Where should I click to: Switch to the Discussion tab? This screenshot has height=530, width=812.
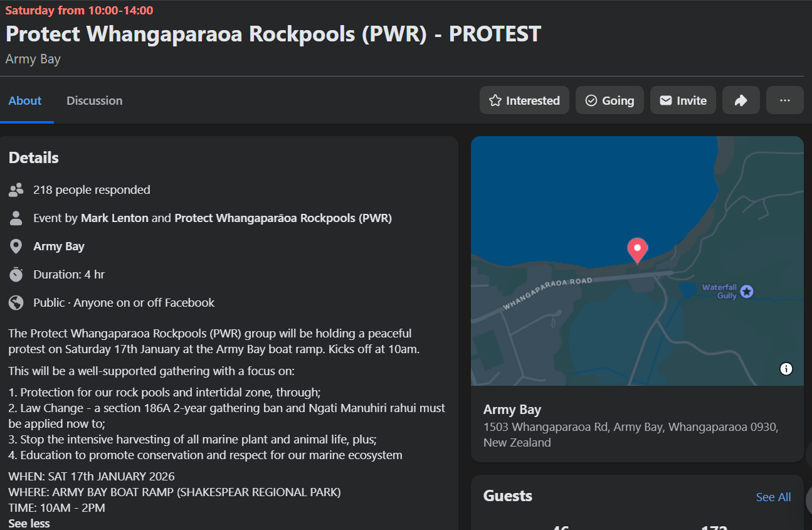click(x=95, y=100)
